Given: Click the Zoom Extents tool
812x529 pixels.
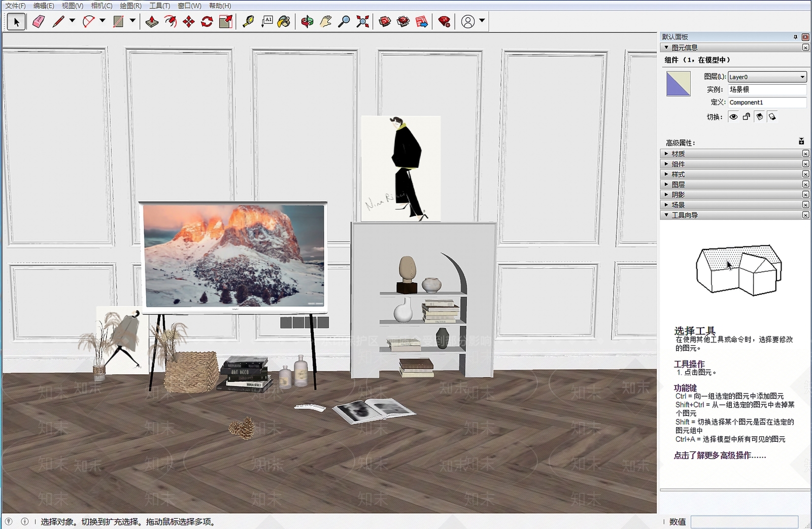Looking at the screenshot, I should [362, 22].
